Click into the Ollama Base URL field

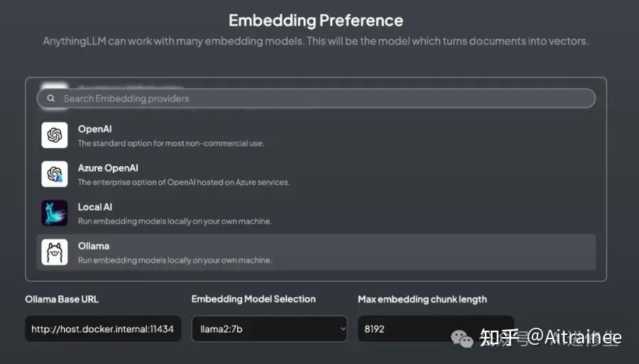point(103,329)
